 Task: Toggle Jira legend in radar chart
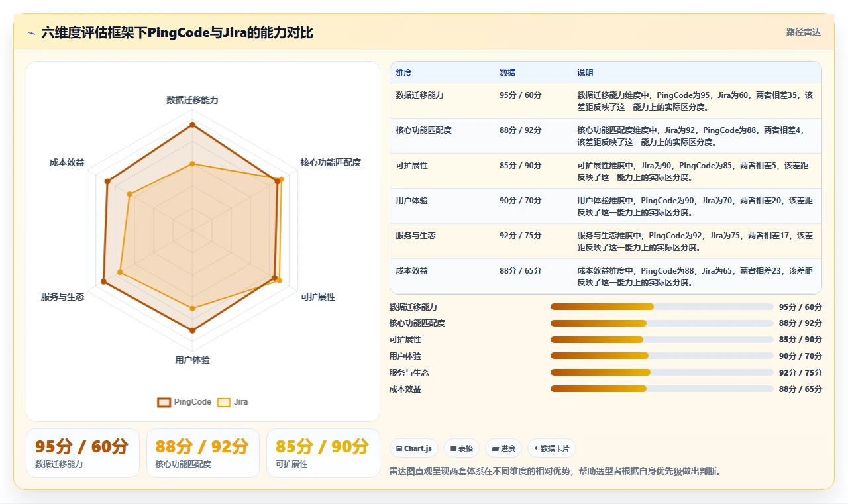pyautogui.click(x=233, y=402)
